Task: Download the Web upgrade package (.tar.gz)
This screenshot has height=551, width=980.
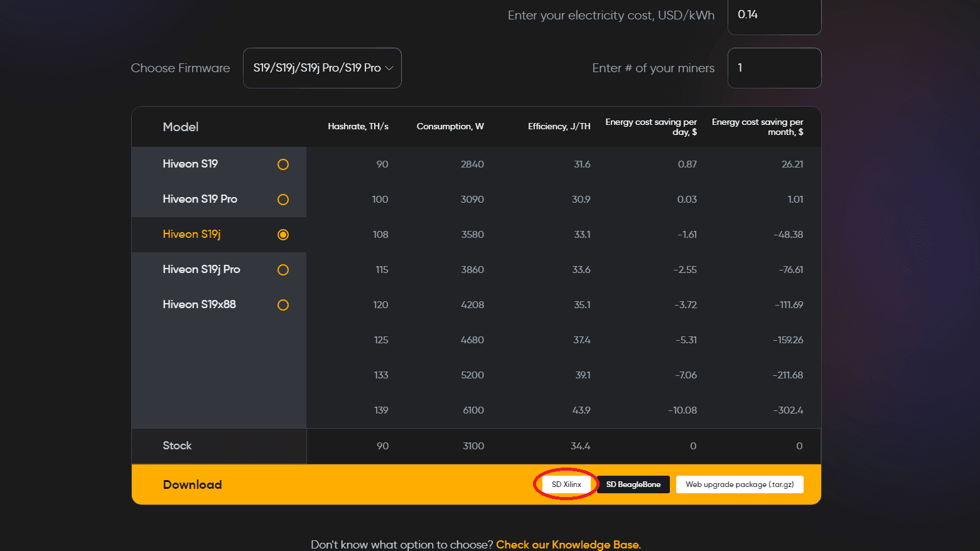Action: tap(740, 484)
